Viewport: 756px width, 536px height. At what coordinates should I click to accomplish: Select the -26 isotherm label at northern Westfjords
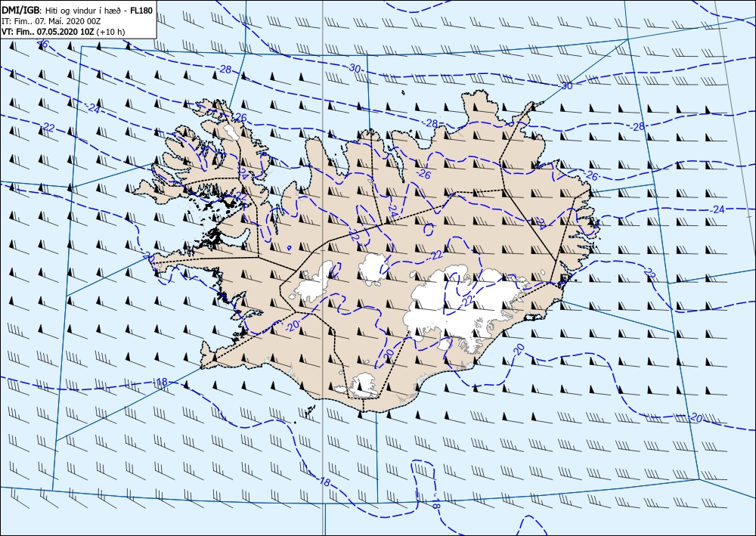point(239,117)
